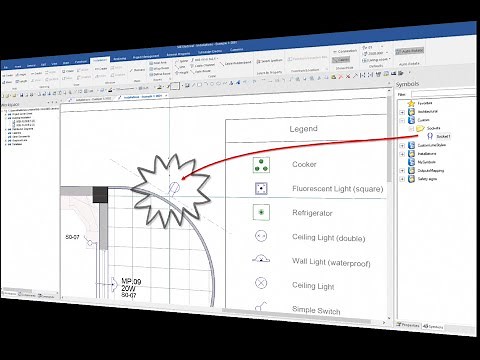
Task: Open the Analyzing ribbon tab
Action: 120,59
